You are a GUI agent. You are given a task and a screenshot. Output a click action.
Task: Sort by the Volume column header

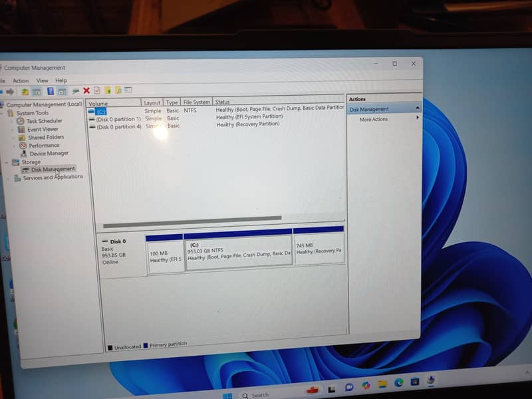113,103
